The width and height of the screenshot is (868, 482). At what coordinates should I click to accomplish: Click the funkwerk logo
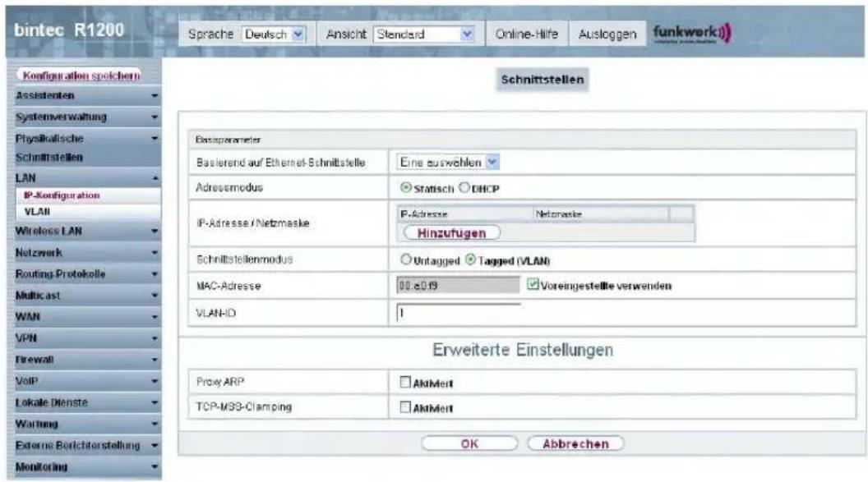click(692, 33)
